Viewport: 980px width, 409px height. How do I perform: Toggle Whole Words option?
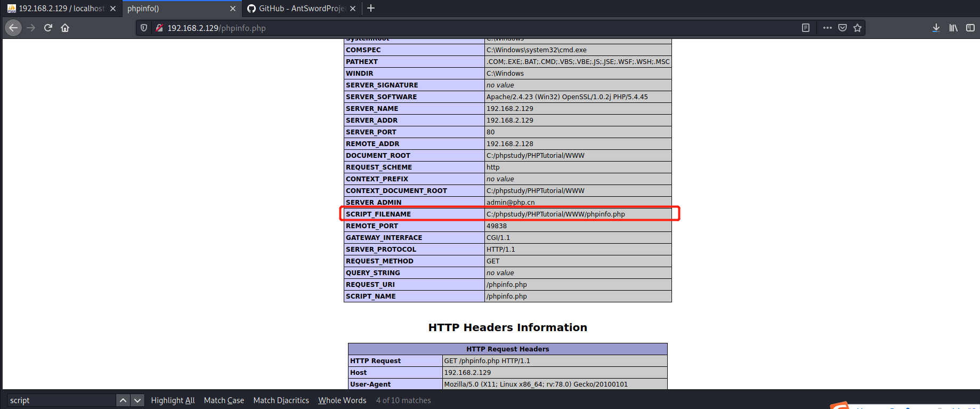click(342, 400)
